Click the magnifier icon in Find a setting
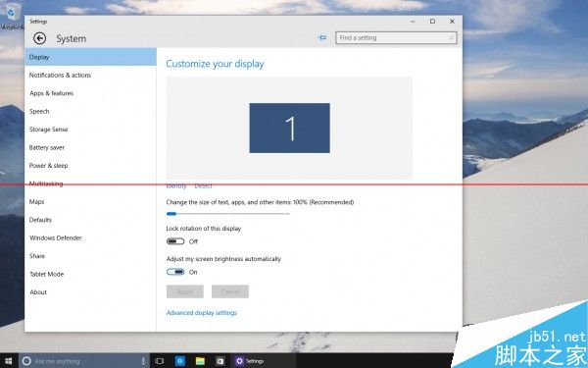This screenshot has height=368, width=588. pyautogui.click(x=451, y=38)
